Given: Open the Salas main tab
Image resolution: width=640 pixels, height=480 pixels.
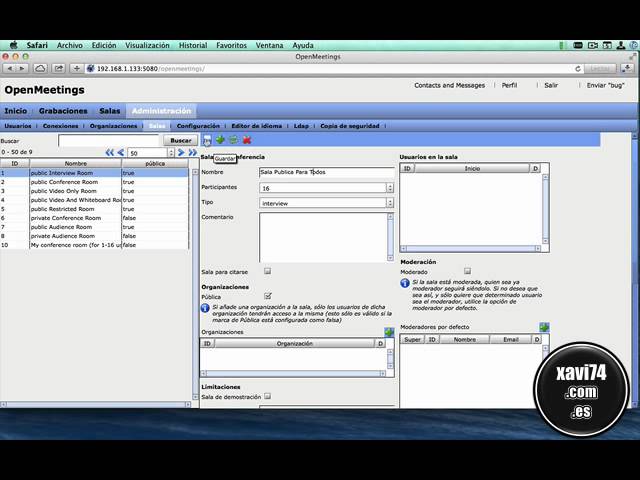Looking at the screenshot, I should [110, 111].
